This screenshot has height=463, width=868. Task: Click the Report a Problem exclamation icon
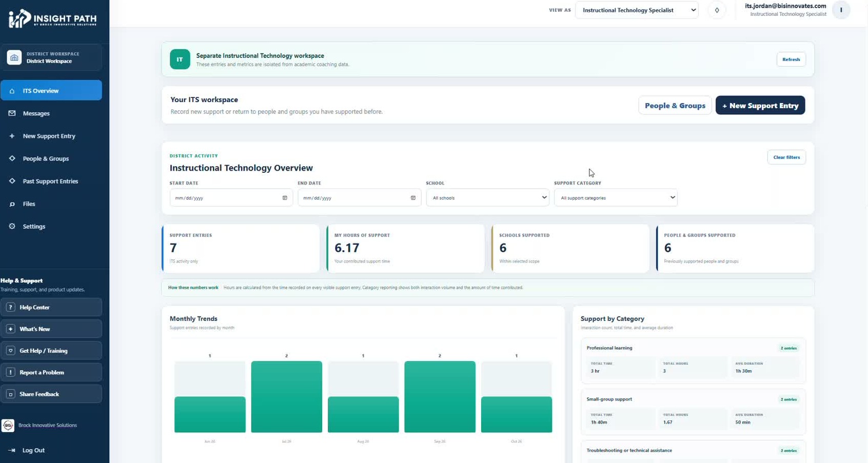point(10,372)
